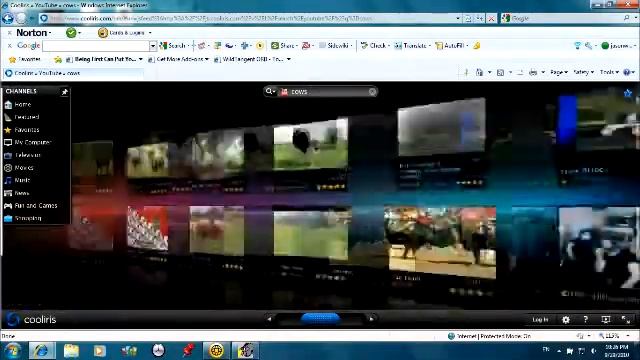Open the bull market scene thumbnail
Screen dimensions: 640x360
(440, 242)
